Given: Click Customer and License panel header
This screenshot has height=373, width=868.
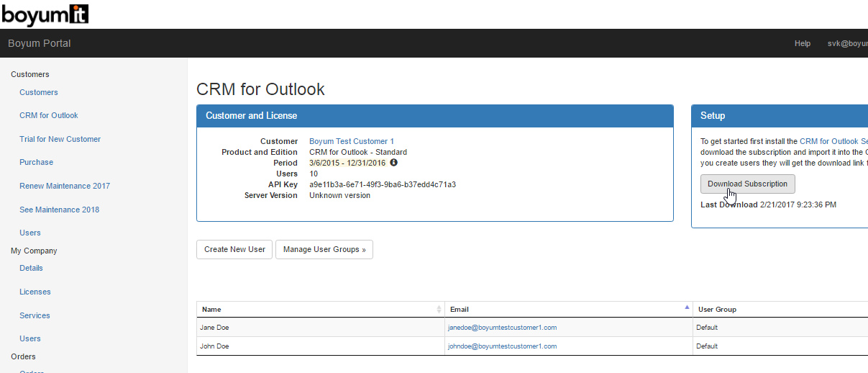Looking at the screenshot, I should click(x=435, y=116).
